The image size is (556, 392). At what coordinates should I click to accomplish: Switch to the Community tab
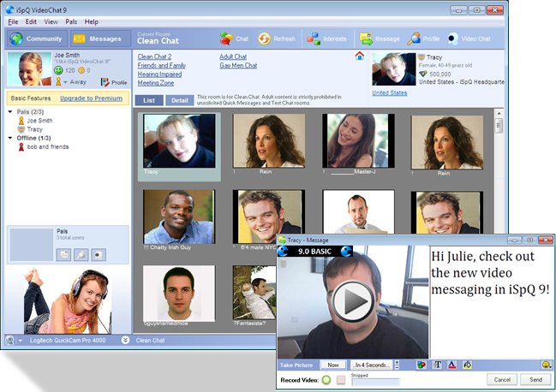(x=36, y=39)
